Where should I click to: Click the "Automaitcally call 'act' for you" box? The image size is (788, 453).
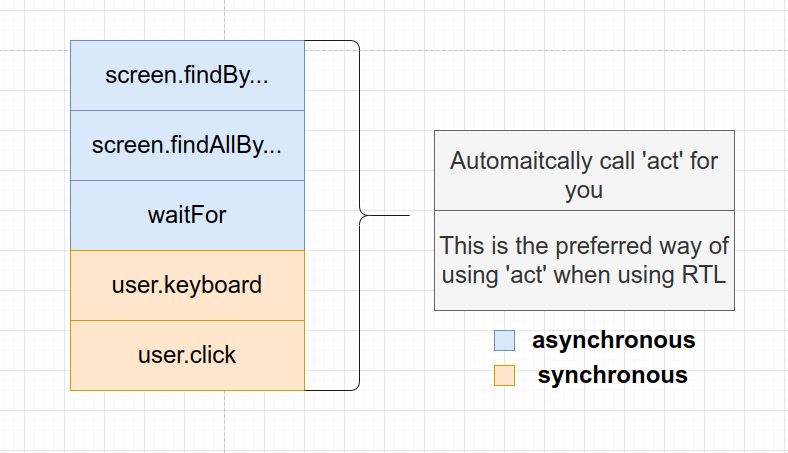pyautogui.click(x=584, y=170)
